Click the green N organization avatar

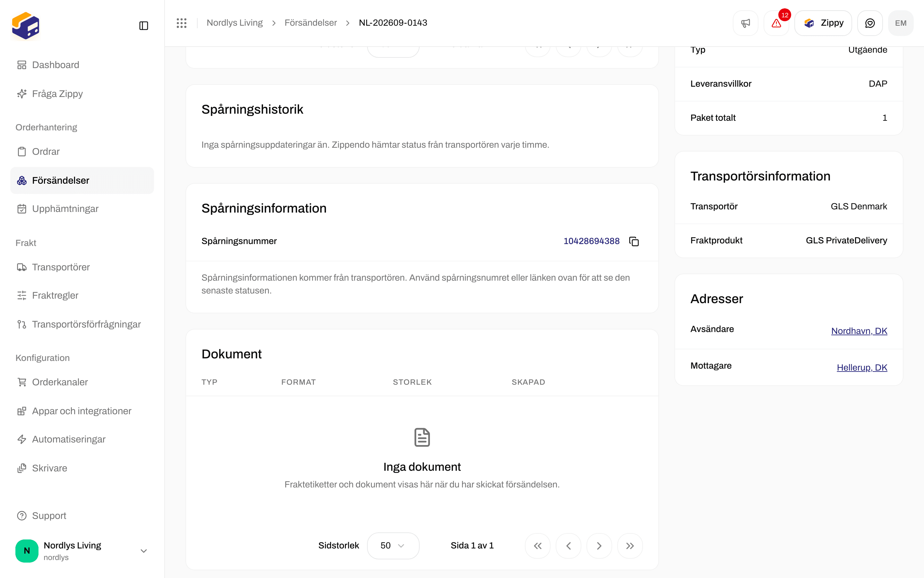27,551
